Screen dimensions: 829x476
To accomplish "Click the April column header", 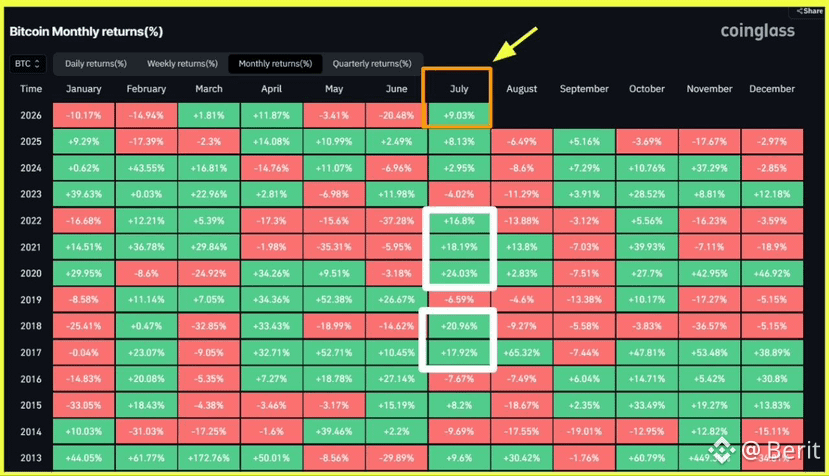I will click(x=271, y=89).
